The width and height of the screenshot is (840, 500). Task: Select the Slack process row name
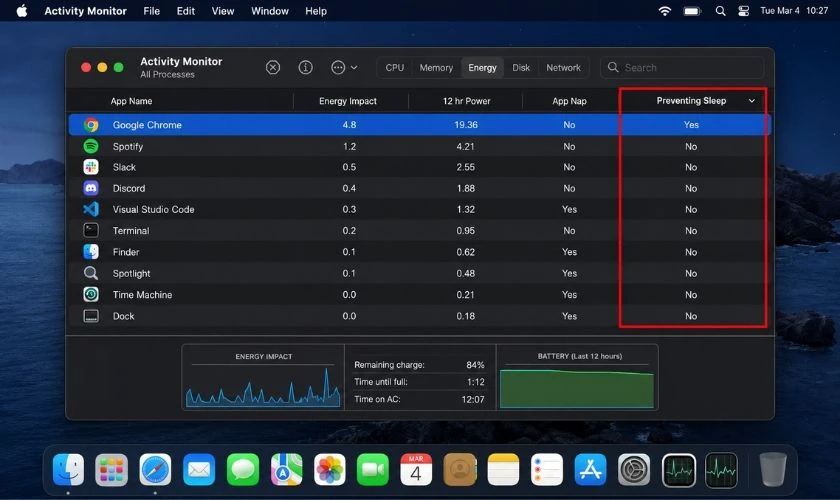(124, 167)
